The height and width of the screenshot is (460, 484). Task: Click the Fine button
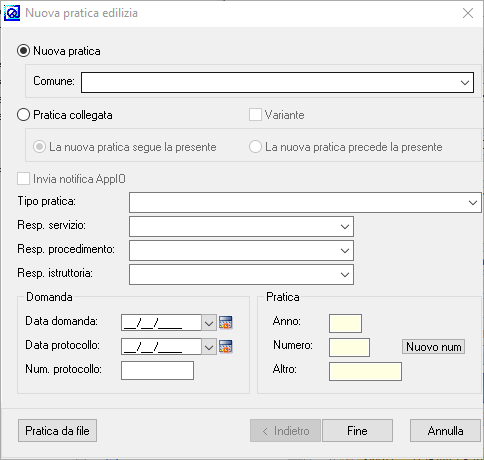tap(357, 431)
